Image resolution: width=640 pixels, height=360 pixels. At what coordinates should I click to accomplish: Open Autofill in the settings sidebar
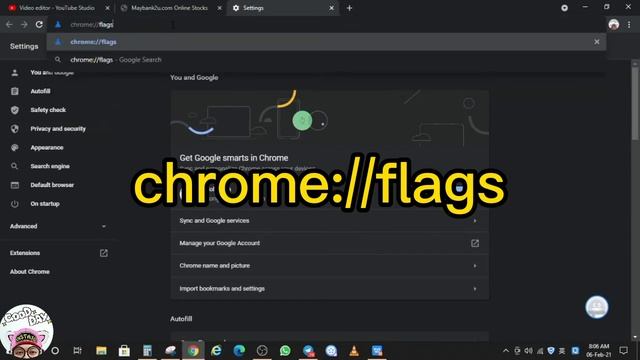40,91
